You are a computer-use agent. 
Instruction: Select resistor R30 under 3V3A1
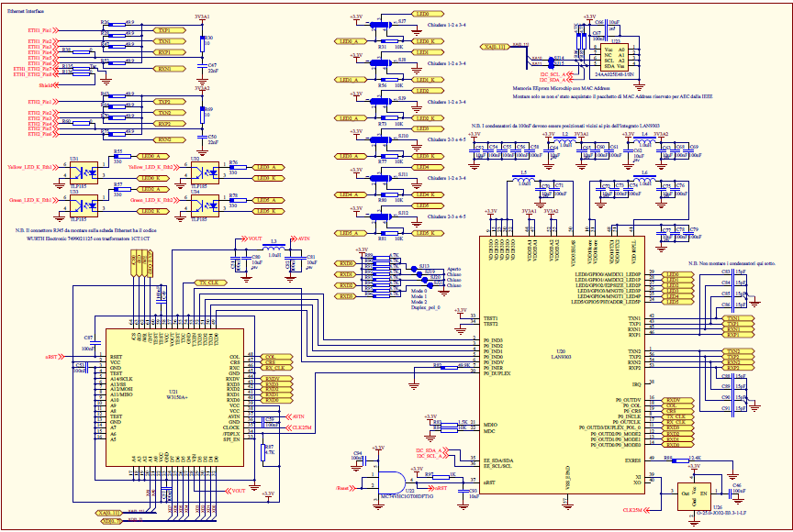[x=202, y=43]
